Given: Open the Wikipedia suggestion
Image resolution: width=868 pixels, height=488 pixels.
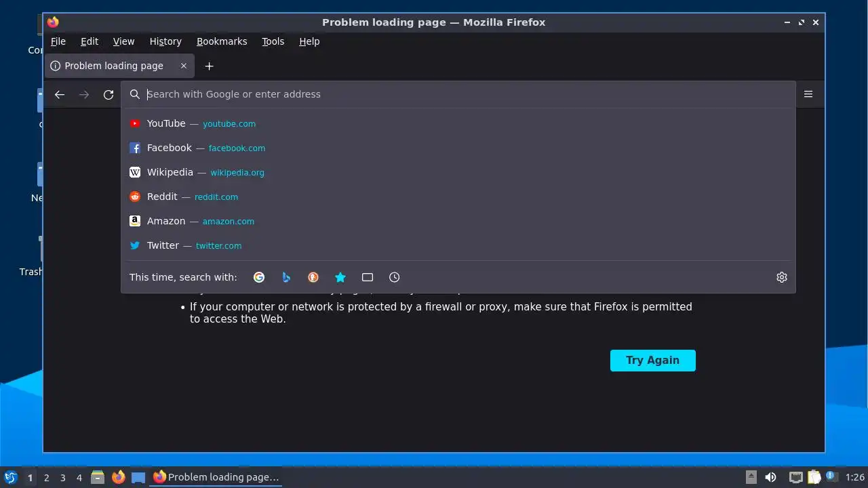Looking at the screenshot, I should [x=458, y=172].
